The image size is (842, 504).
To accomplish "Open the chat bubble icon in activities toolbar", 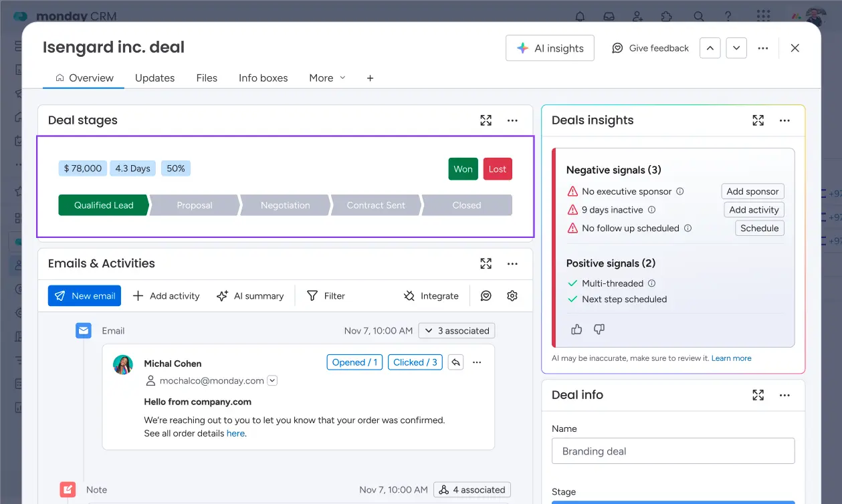I will click(x=486, y=295).
